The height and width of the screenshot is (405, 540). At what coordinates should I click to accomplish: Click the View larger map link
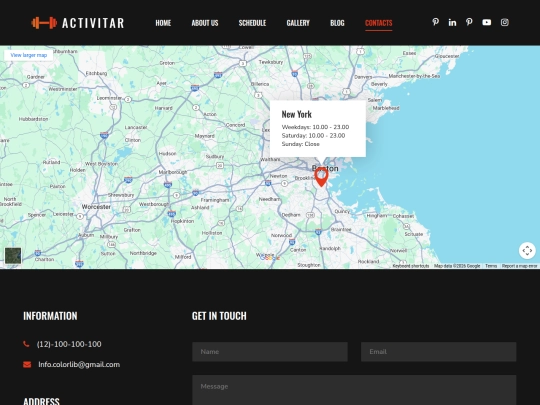(29, 55)
